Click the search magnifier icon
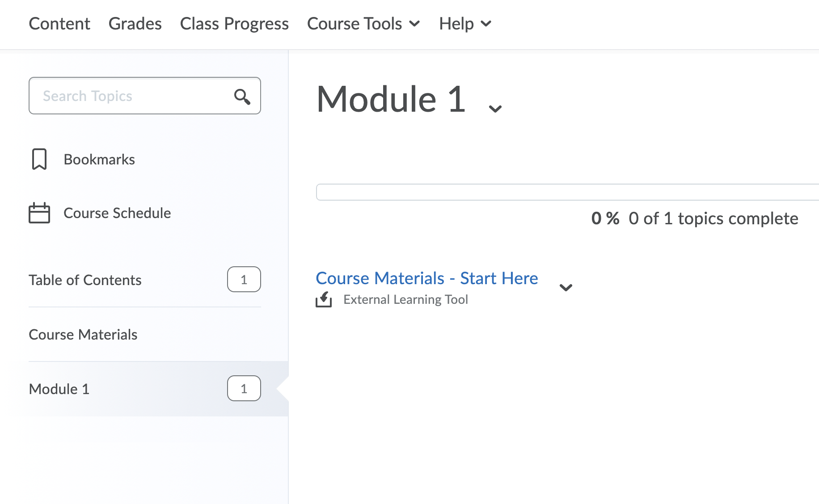 point(242,96)
